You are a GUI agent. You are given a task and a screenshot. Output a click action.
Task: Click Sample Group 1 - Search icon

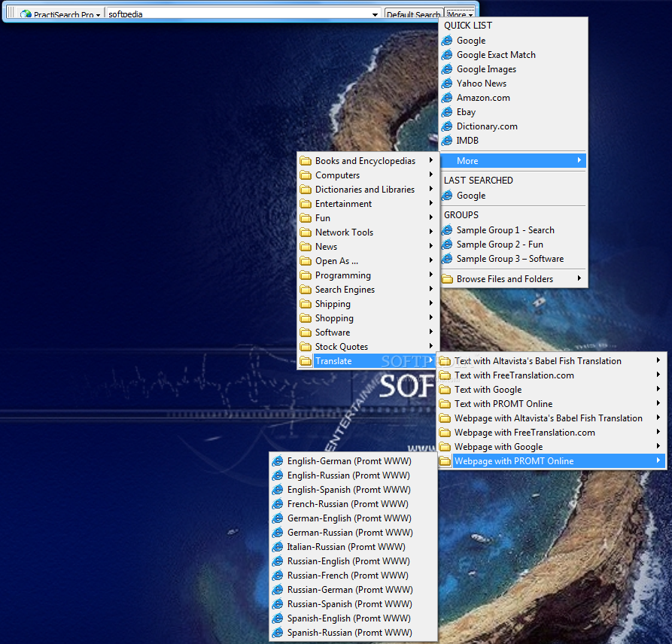[447, 230]
